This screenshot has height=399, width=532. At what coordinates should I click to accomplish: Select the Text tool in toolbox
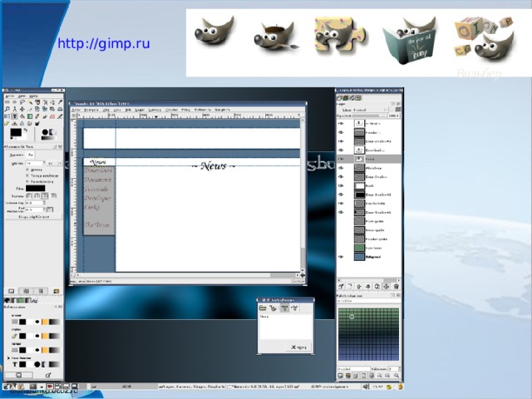[15, 116]
